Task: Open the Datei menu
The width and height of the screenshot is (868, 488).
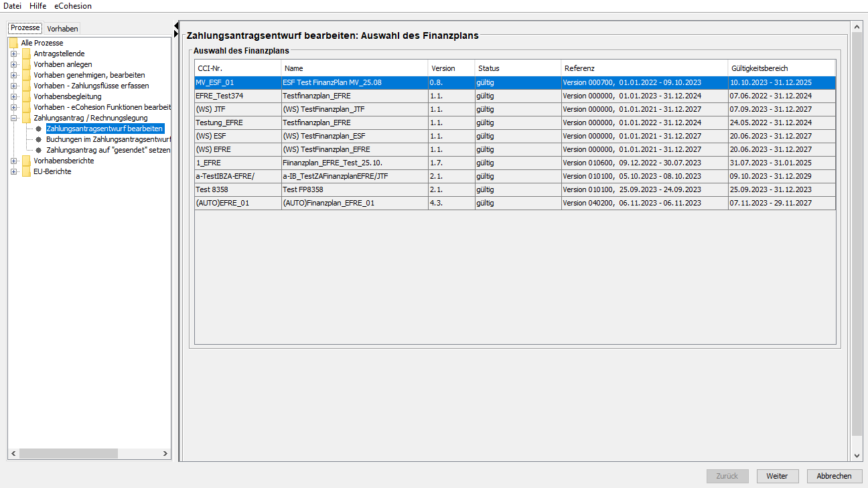Action: pos(13,6)
